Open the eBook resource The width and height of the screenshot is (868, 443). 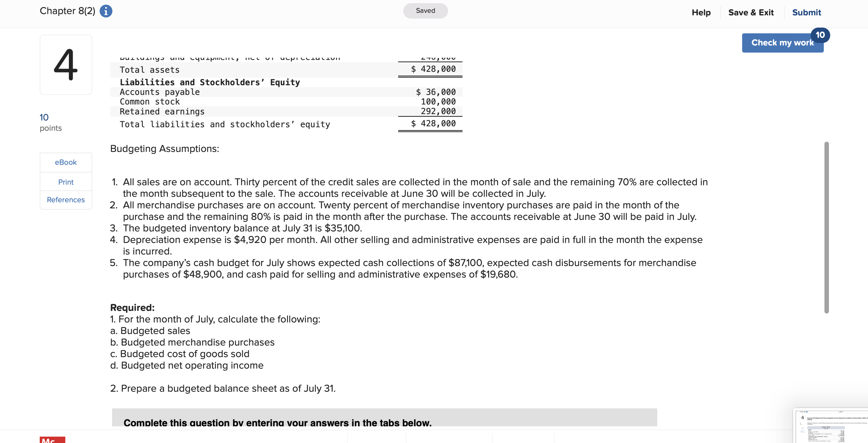pyautogui.click(x=65, y=162)
